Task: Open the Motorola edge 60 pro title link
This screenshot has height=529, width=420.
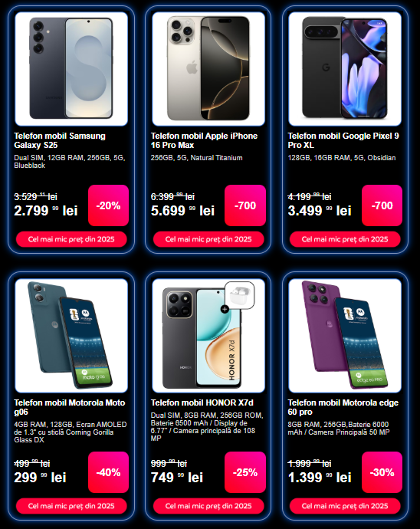Action: pyautogui.click(x=343, y=407)
